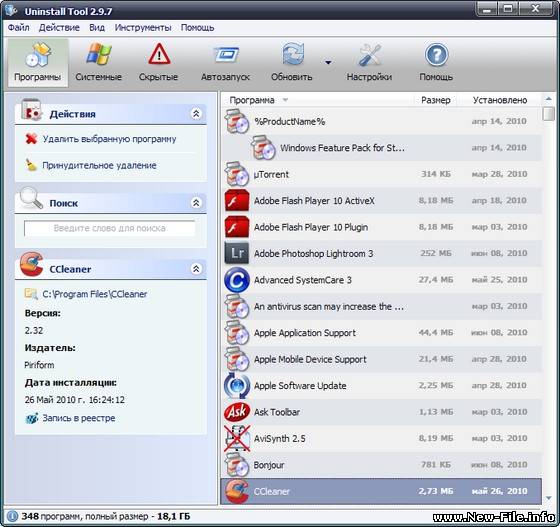The width and height of the screenshot is (560, 527).
Task: Sort by the Размер column header
Action: point(436,100)
